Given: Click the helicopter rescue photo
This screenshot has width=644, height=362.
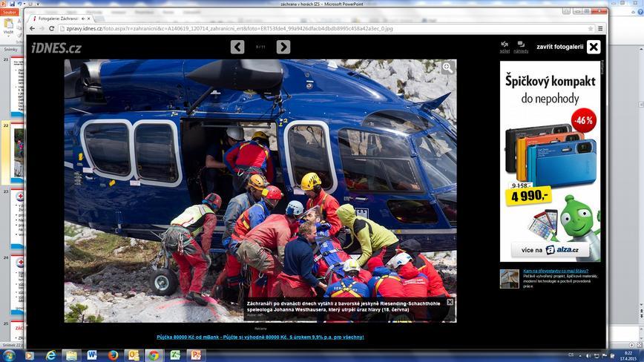Looking at the screenshot, I should point(260,191).
